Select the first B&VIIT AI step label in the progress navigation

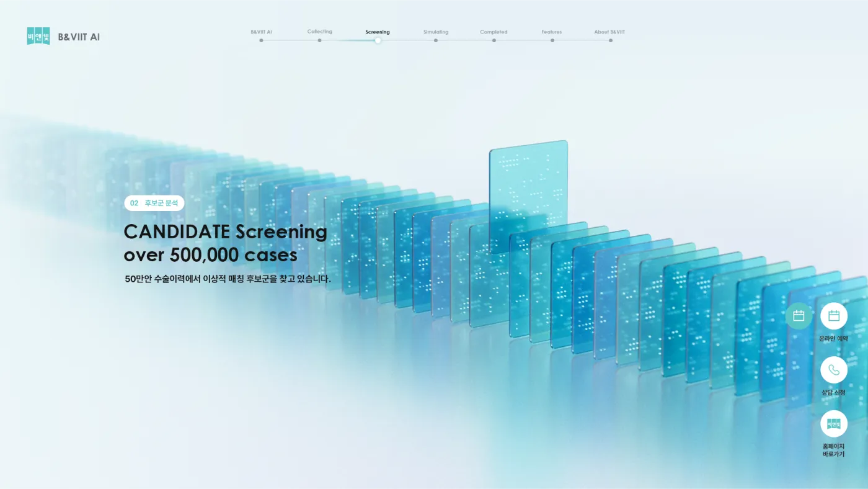pos(261,32)
